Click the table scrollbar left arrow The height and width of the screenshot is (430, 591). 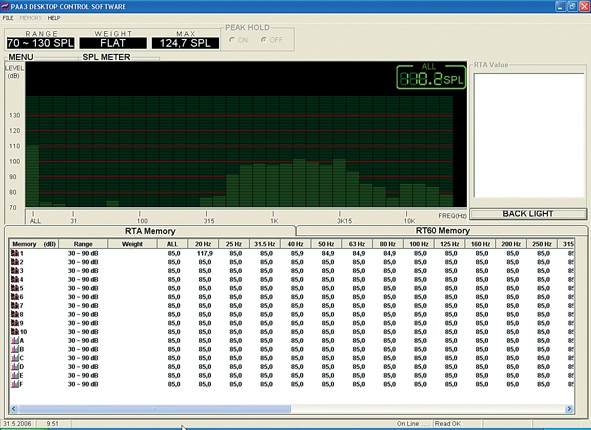coord(14,409)
